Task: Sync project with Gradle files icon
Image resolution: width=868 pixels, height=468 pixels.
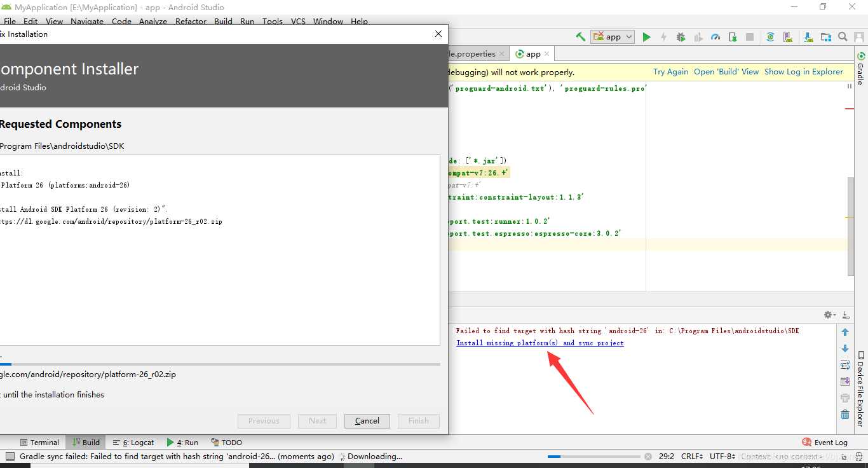Action: pos(770,37)
